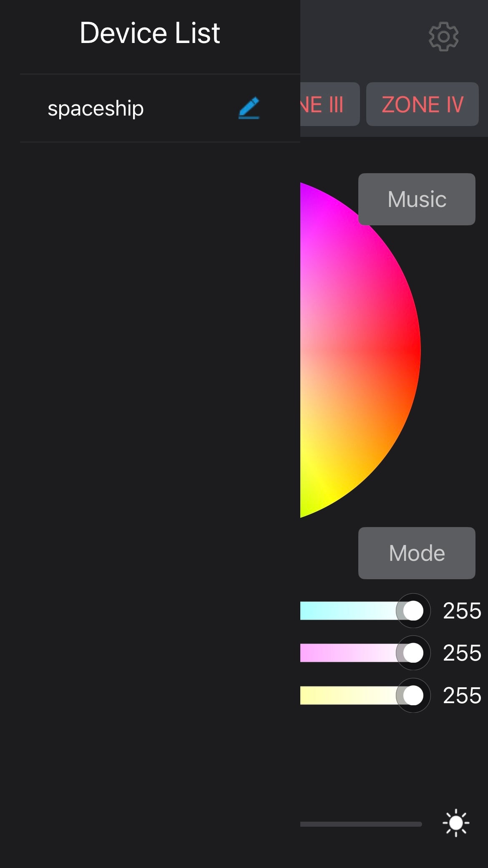Screen dimensions: 488x868
Task: Tap the sun brightness icon
Action: (456, 823)
